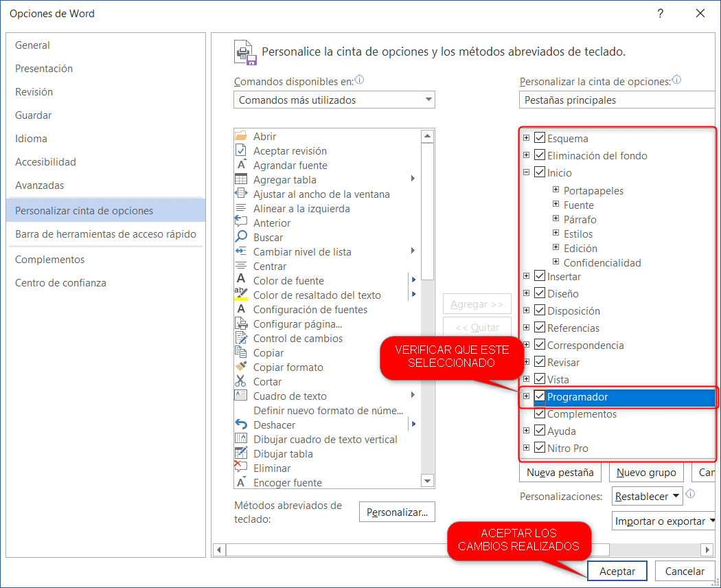Click the yellow Color de resaltado swatch

242,298
